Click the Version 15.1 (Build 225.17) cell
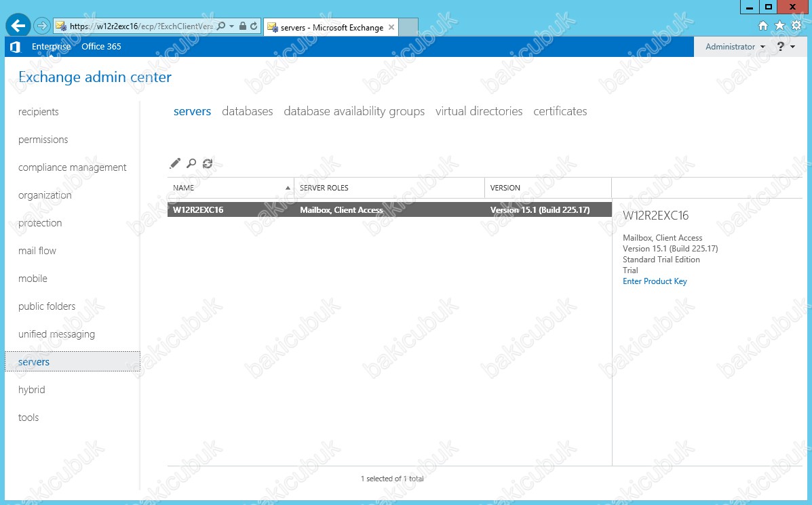The width and height of the screenshot is (812, 505). pos(540,210)
